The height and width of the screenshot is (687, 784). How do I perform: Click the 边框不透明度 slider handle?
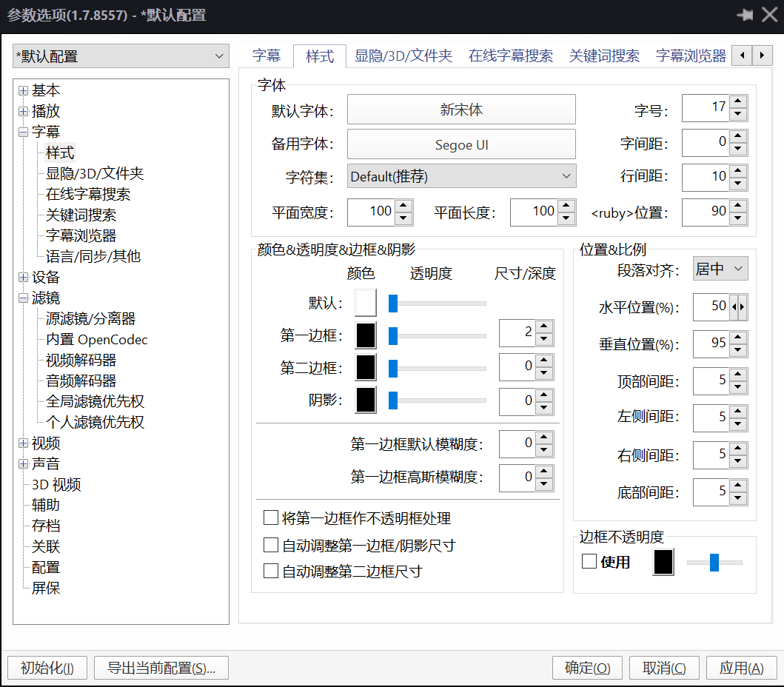(x=714, y=562)
